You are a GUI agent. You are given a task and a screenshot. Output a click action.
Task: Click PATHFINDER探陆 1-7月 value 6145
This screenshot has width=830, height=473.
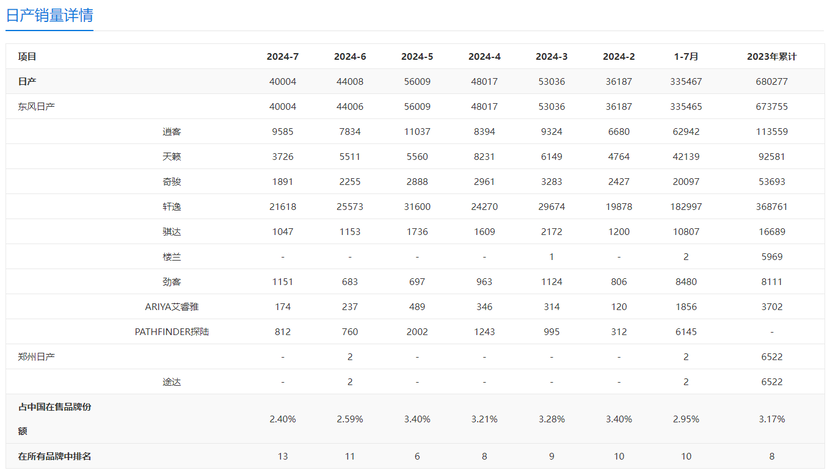click(686, 332)
